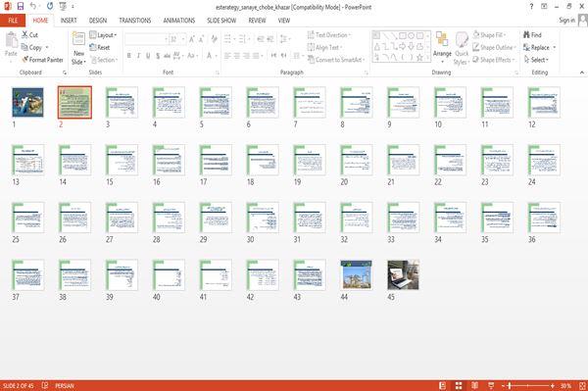Open the Select dropdown in Editing group
Viewport: 588px width, 391px height.
(536, 60)
